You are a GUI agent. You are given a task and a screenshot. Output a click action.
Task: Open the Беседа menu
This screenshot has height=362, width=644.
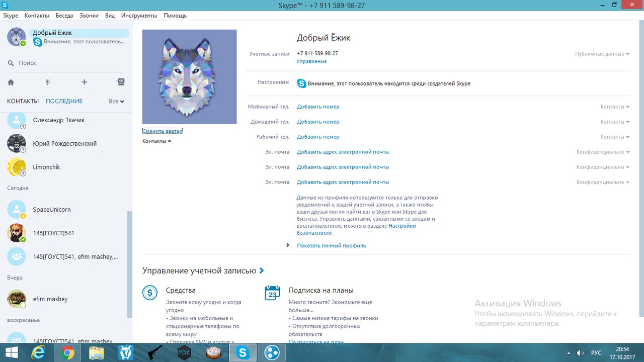(64, 16)
